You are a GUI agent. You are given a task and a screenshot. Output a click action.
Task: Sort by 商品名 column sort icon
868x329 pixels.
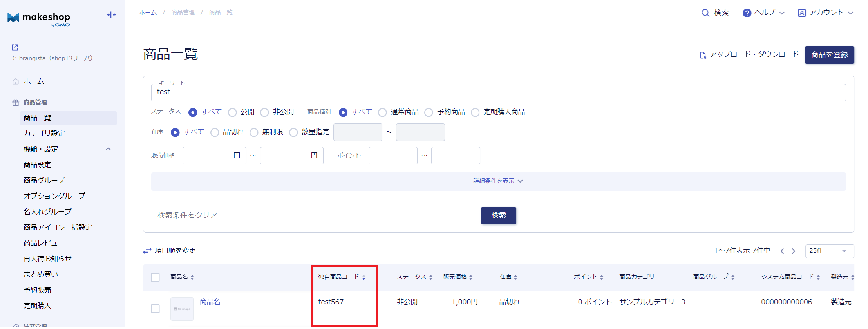pos(192,277)
